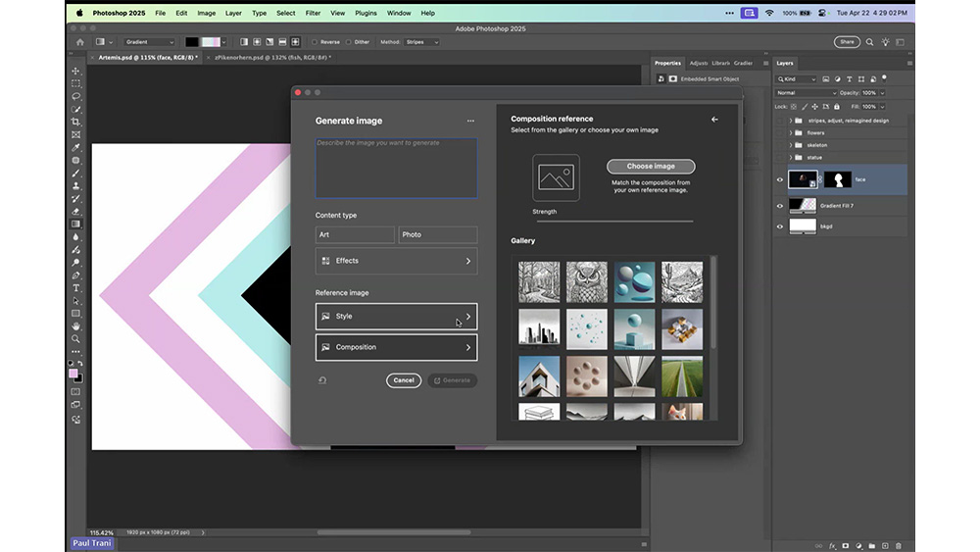980x552 pixels.
Task: Open the Method Stripes dropdown
Action: (421, 42)
